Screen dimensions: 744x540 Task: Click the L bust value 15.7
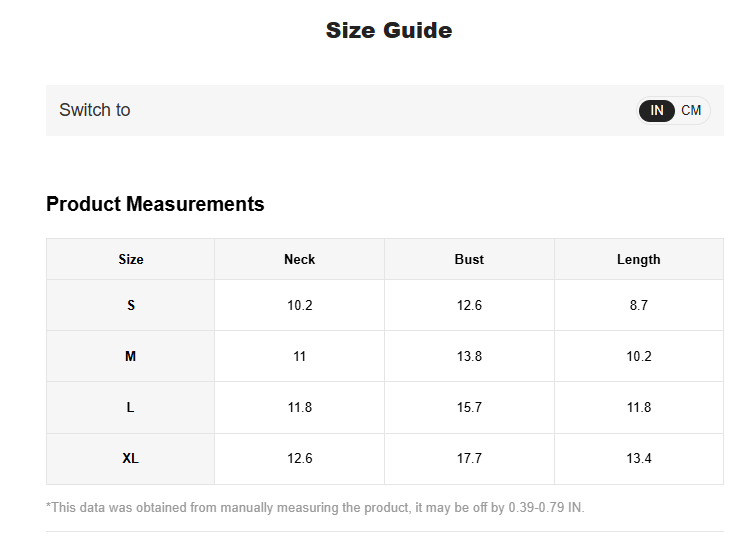(x=469, y=408)
